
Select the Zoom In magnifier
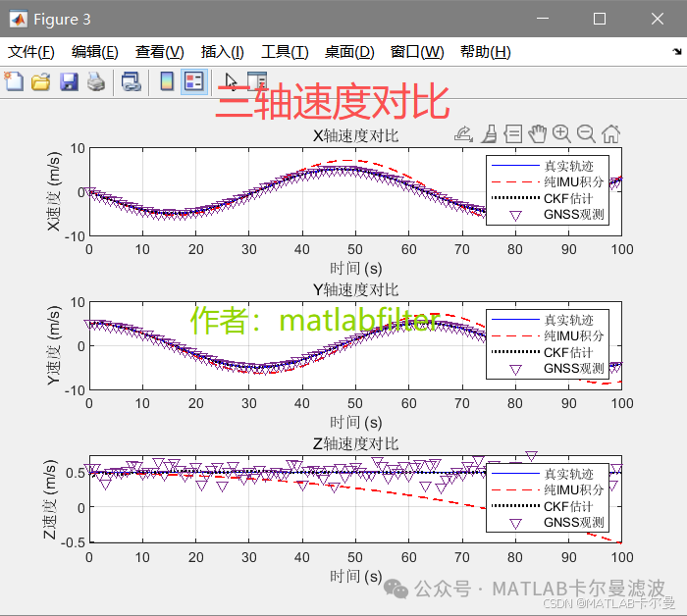561,134
